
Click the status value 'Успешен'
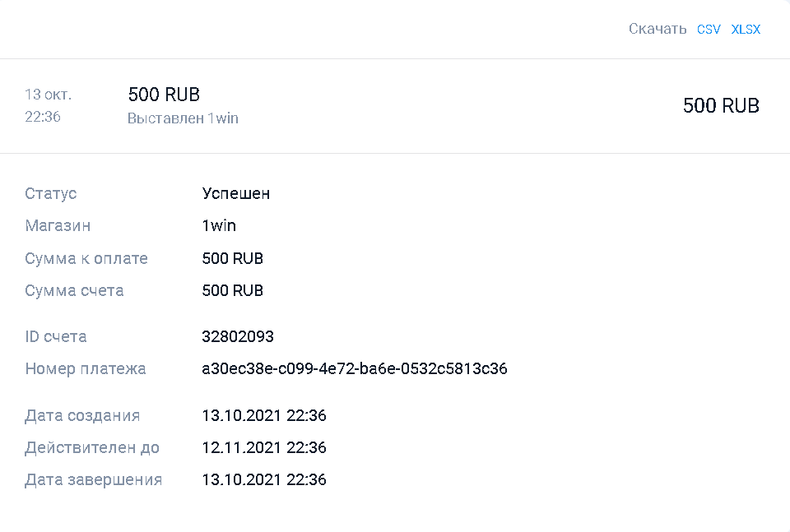(x=235, y=194)
